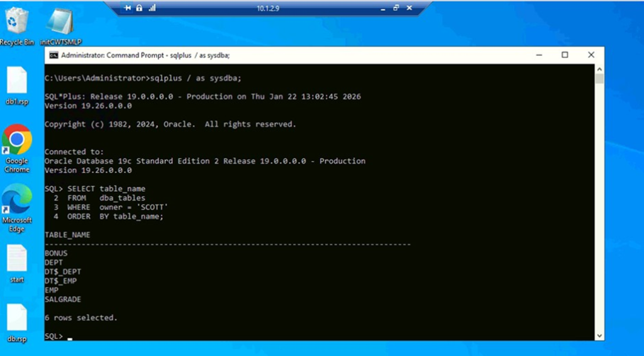The width and height of the screenshot is (644, 356).
Task: Click the scrollbar up arrow in Command Prompt
Action: (x=599, y=69)
